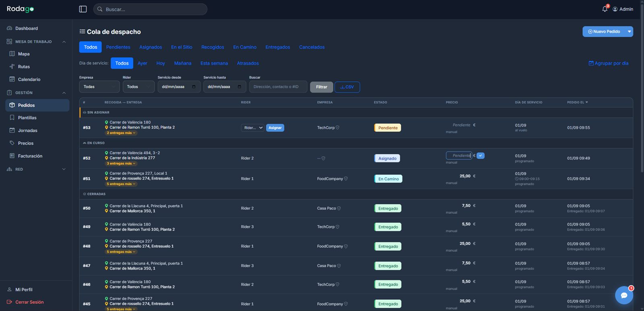Open the notifications bell
644x311 pixels.
605,9
